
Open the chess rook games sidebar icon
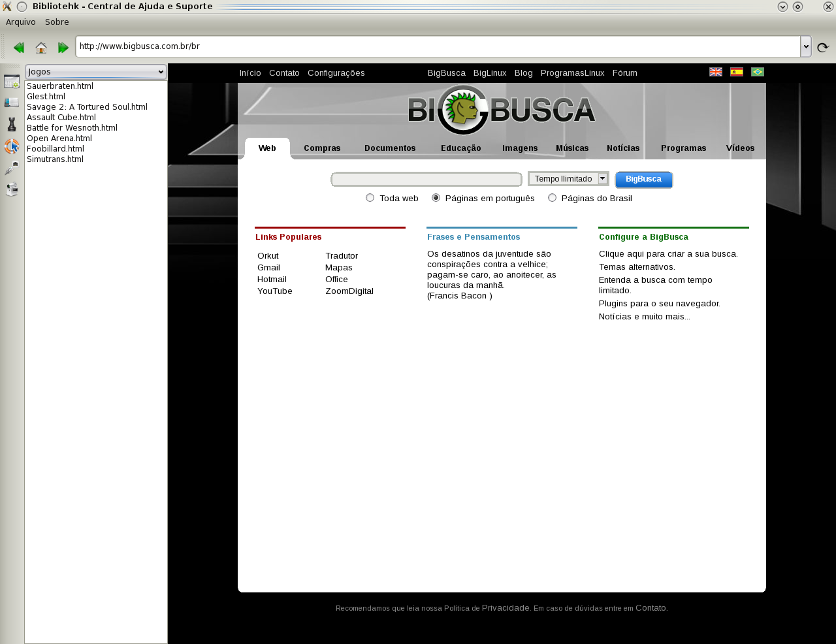(x=12, y=124)
